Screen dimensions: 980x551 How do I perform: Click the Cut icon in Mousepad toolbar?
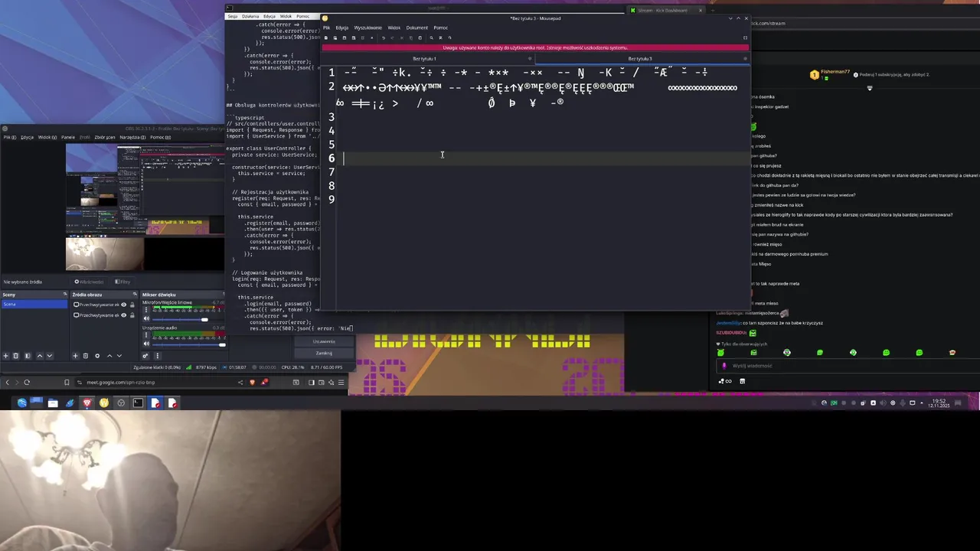[x=402, y=37]
